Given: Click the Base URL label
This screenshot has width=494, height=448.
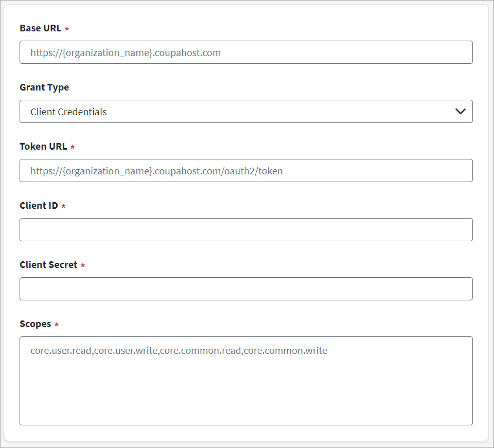Looking at the screenshot, I should tap(40, 28).
